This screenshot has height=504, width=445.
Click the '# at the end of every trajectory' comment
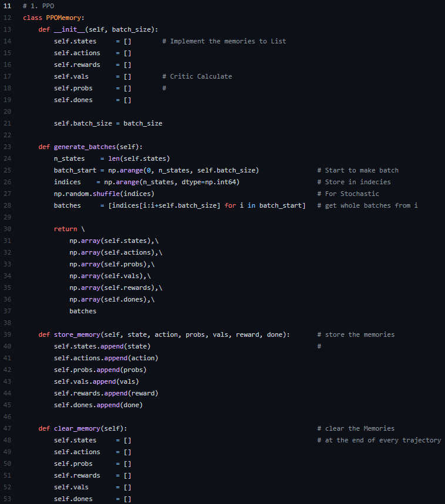[379, 441]
